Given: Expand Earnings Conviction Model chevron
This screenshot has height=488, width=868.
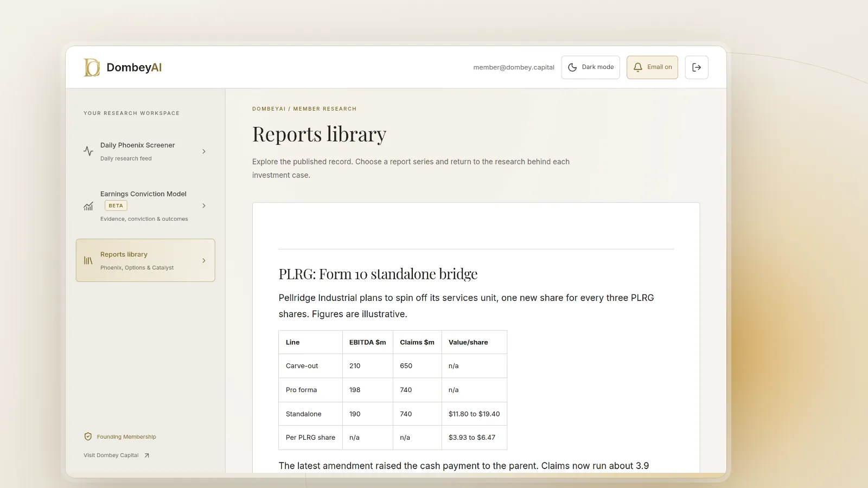Looking at the screenshot, I should coord(204,206).
